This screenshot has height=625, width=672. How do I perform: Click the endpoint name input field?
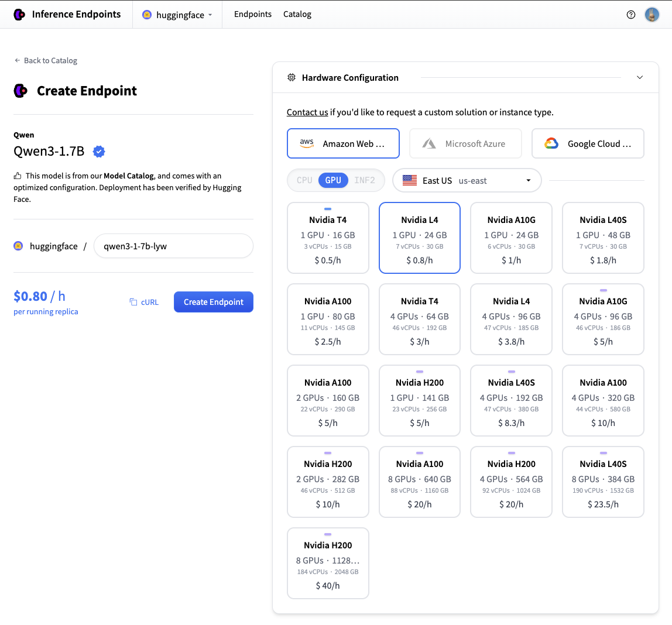tap(174, 246)
